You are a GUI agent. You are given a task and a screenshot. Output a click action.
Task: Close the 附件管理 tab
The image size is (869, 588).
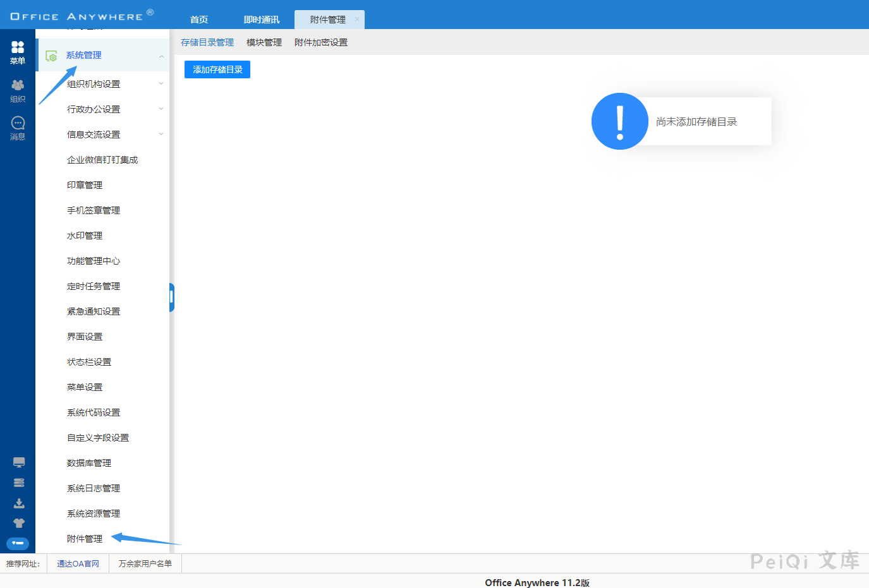point(357,20)
